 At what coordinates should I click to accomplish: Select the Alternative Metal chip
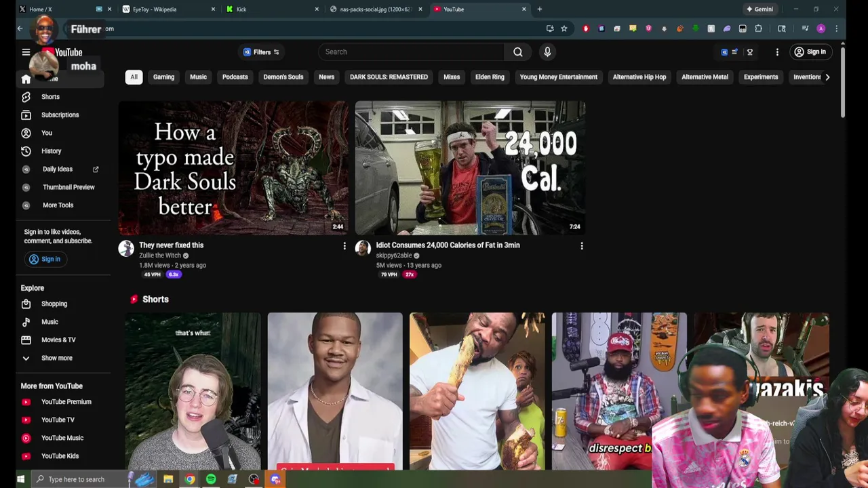click(x=705, y=77)
